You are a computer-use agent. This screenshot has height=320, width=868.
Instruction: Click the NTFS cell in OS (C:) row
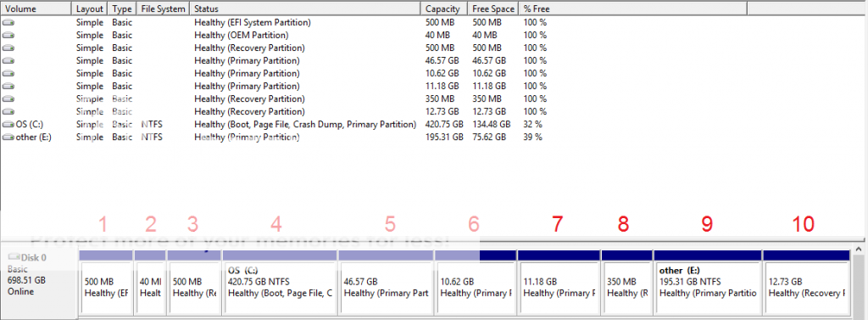pyautogui.click(x=152, y=125)
